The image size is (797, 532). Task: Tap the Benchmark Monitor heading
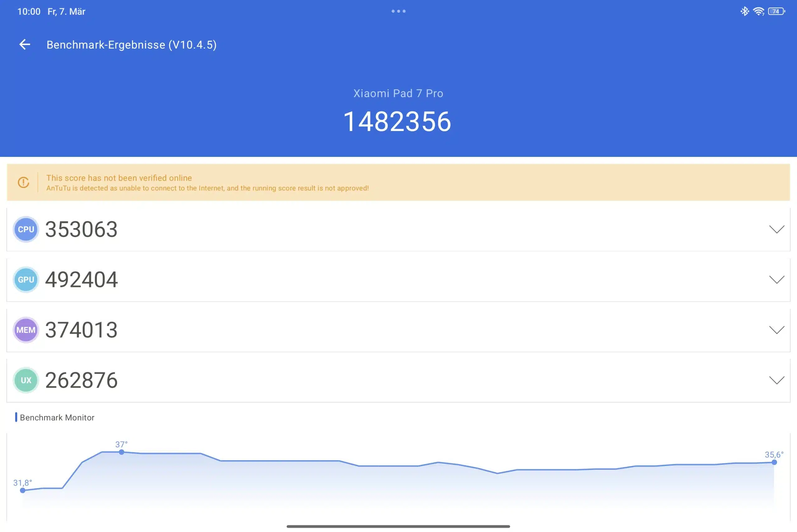[57, 417]
